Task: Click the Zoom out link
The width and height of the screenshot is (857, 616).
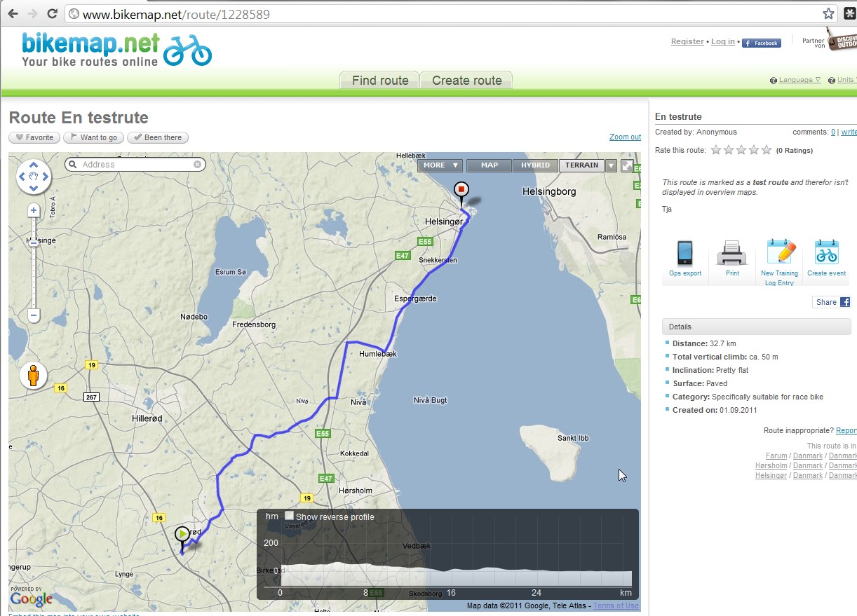Action: click(x=625, y=137)
